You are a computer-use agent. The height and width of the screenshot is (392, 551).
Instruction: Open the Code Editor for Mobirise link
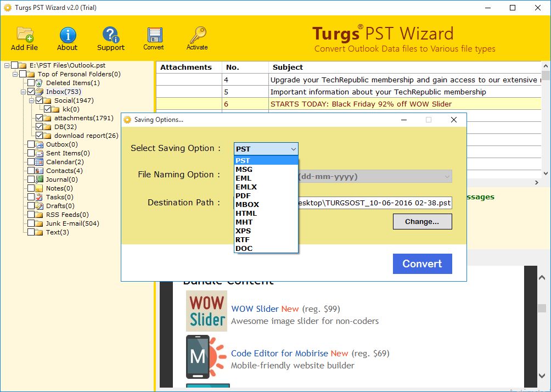290,354
